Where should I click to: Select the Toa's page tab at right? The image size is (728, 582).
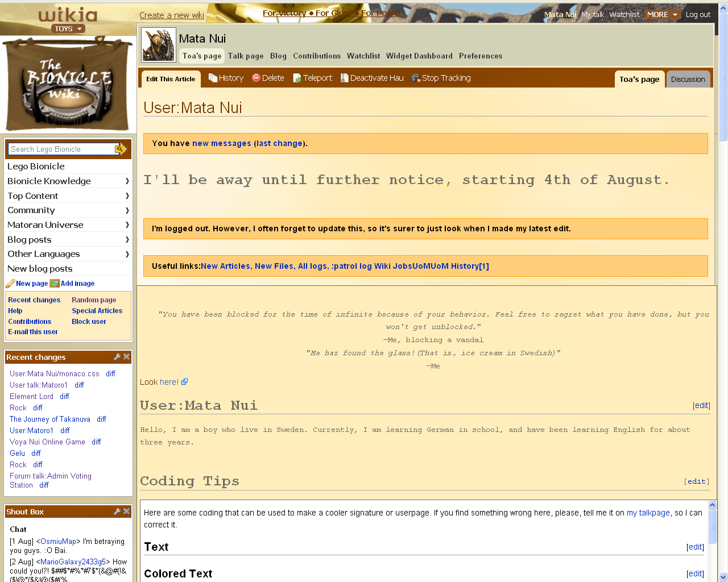pyautogui.click(x=639, y=80)
